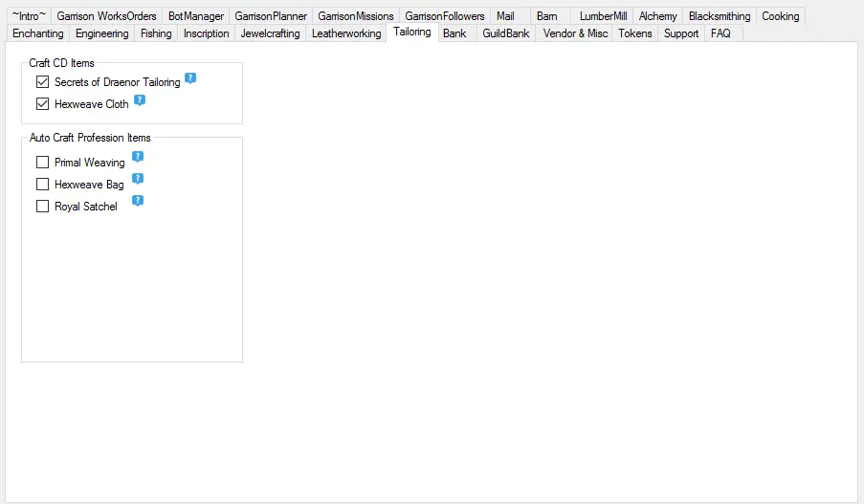Viewport: 864px width, 504px height.
Task: Switch to the Enchanting tab
Action: click(x=38, y=33)
